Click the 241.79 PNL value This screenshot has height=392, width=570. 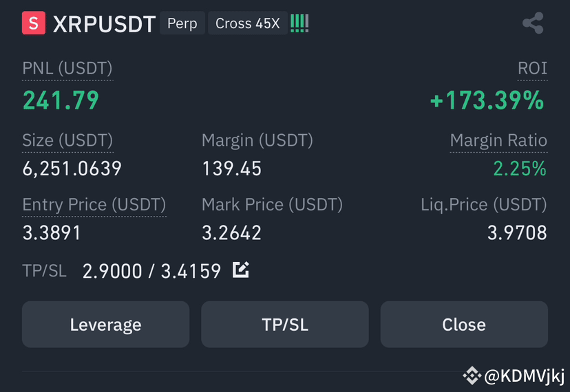pyautogui.click(x=61, y=100)
